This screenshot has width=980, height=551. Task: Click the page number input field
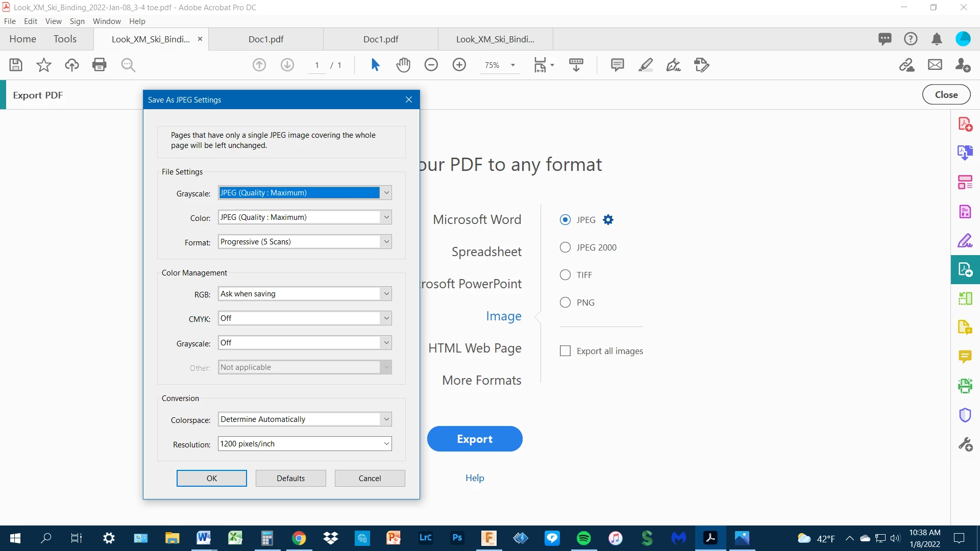click(x=317, y=65)
